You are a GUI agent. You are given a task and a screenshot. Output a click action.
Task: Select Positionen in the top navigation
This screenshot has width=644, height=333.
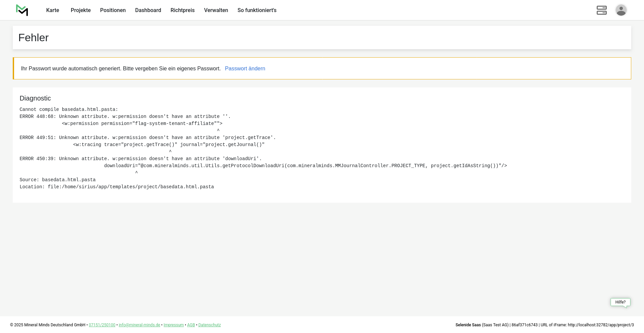(113, 10)
